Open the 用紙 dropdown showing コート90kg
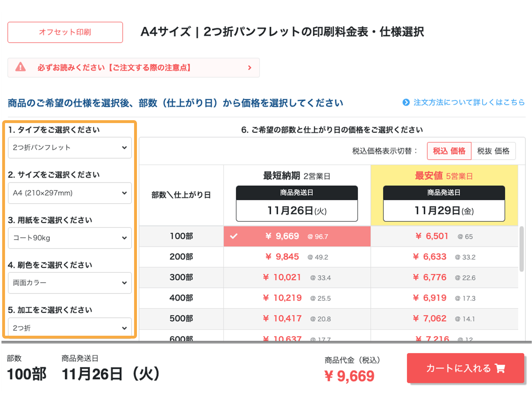Viewport: 532px width, 403px height. (69, 238)
